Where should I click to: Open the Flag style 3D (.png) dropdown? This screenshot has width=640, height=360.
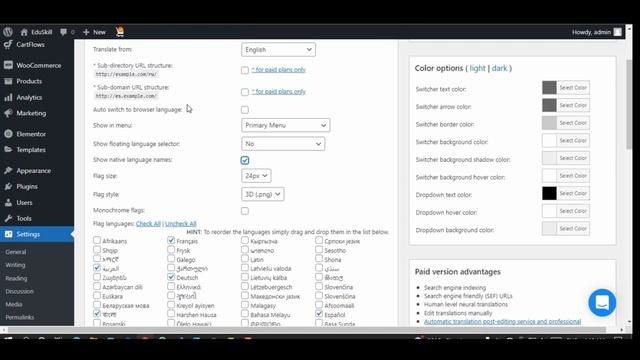point(262,194)
